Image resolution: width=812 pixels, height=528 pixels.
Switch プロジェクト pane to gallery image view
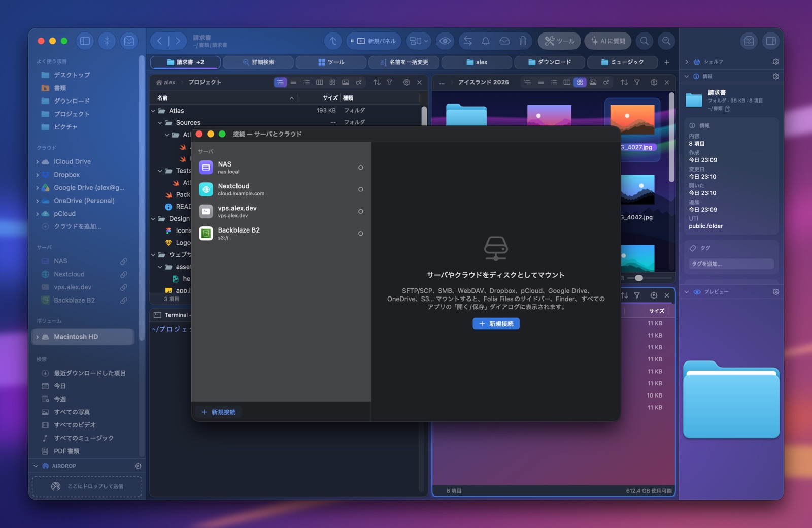tap(346, 82)
